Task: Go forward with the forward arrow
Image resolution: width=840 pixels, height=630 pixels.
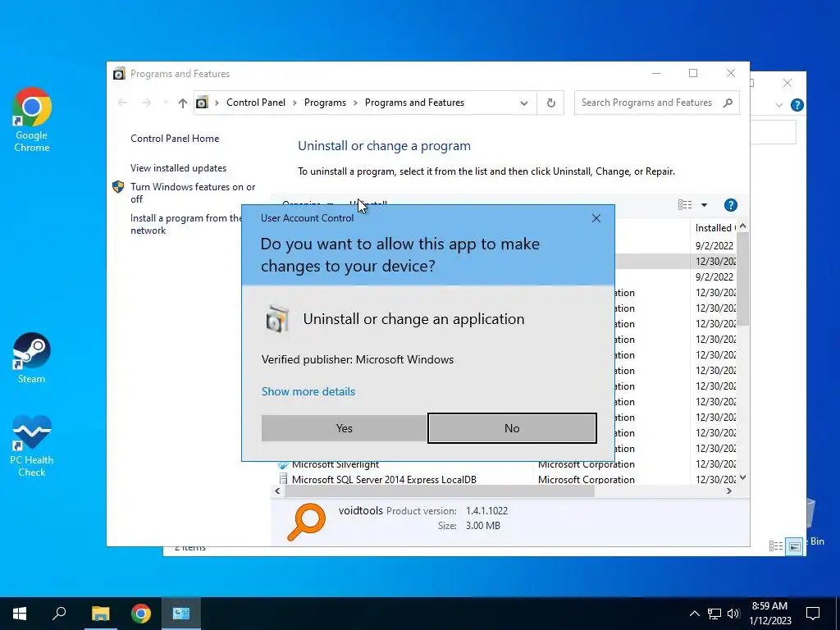Action: pos(146,103)
